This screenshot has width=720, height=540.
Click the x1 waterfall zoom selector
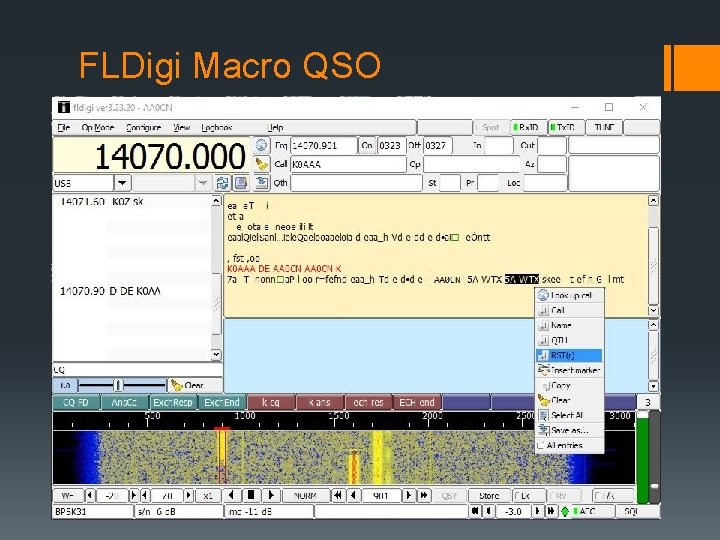(208, 495)
